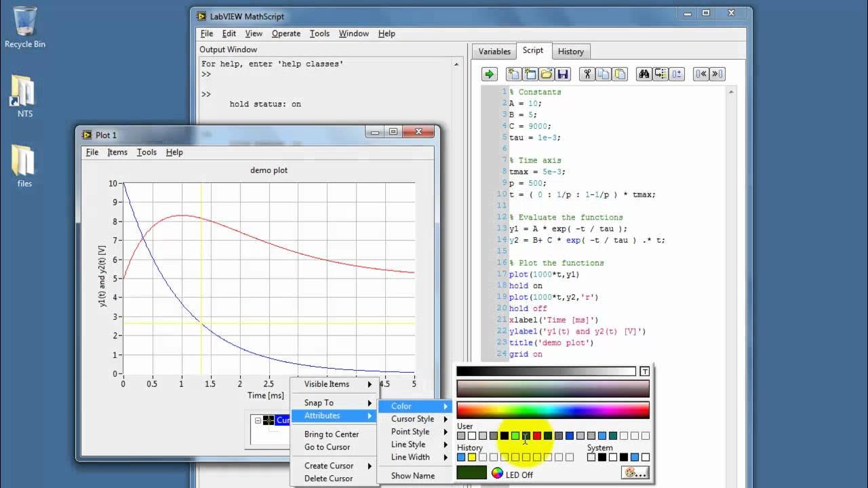868x488 pixels.
Task: Switch to the Variables tab
Action: coord(494,52)
